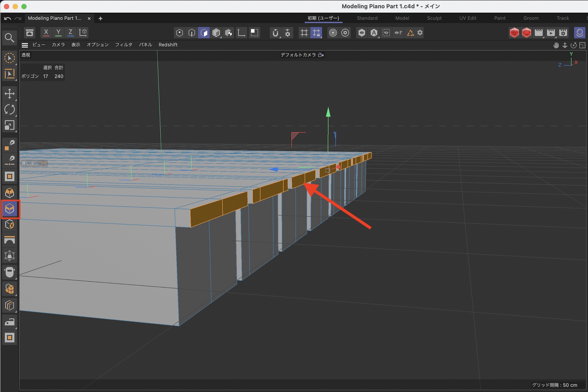Switch to the Sculpt layout tab
Image resolution: width=588 pixels, height=392 pixels.
point(434,18)
